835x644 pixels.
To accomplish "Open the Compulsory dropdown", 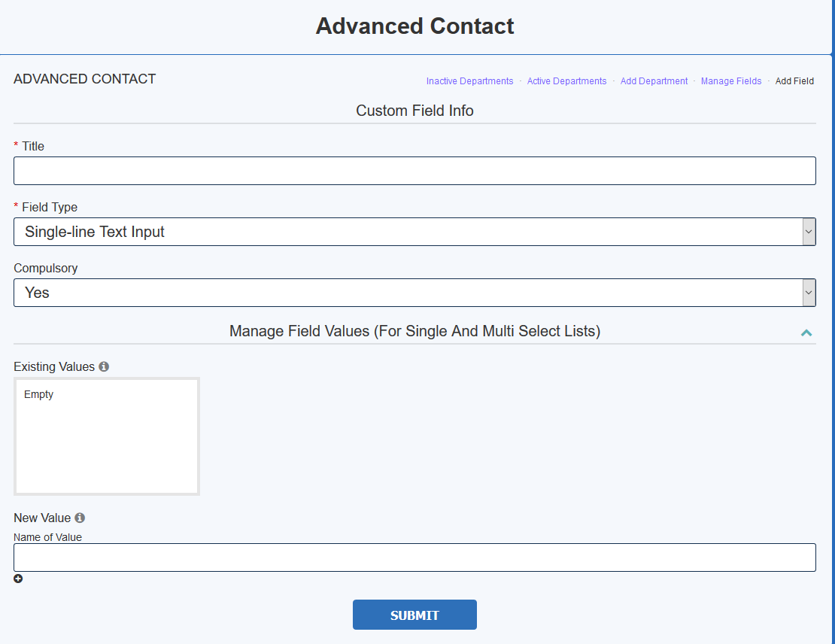I will (x=414, y=293).
